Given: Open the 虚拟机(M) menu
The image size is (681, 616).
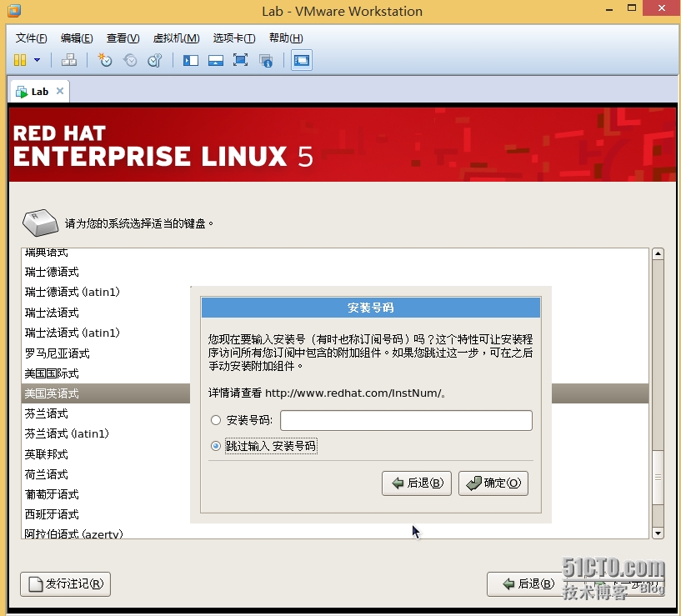Looking at the screenshot, I should coord(177,38).
